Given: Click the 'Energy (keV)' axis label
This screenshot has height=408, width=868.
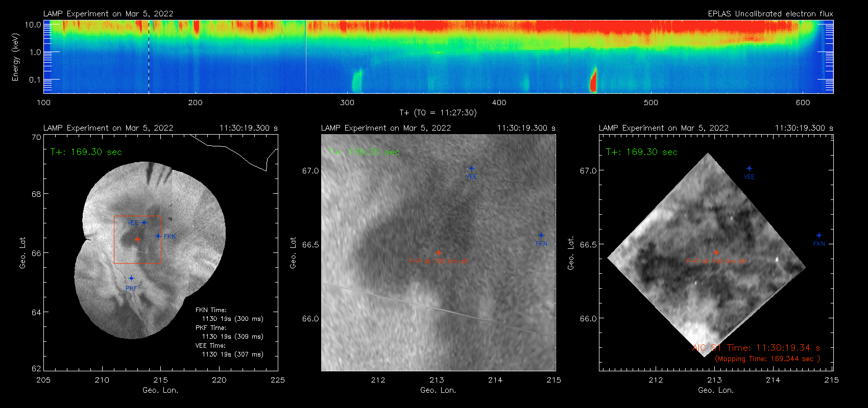Looking at the screenshot, I should pos(16,57).
